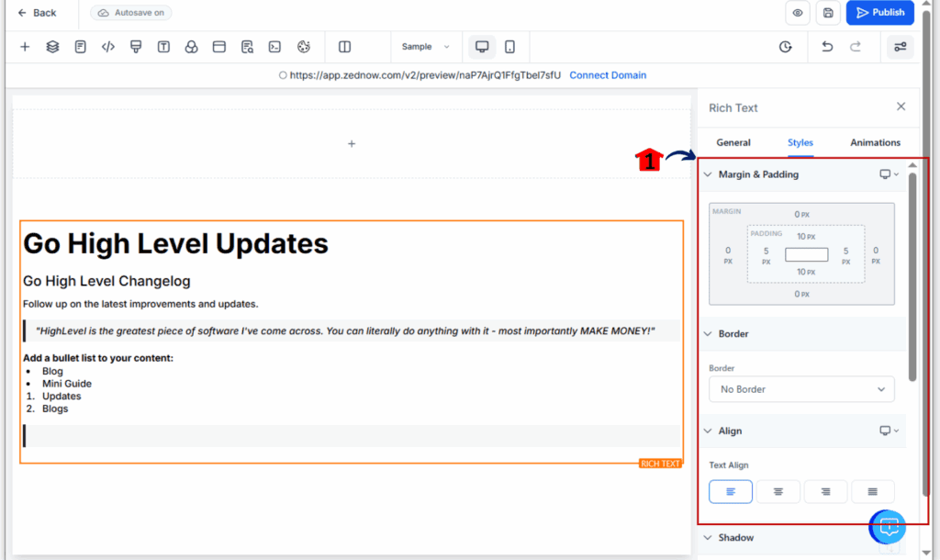Open the typography T icon
The width and height of the screenshot is (940, 560).
pyautogui.click(x=163, y=47)
